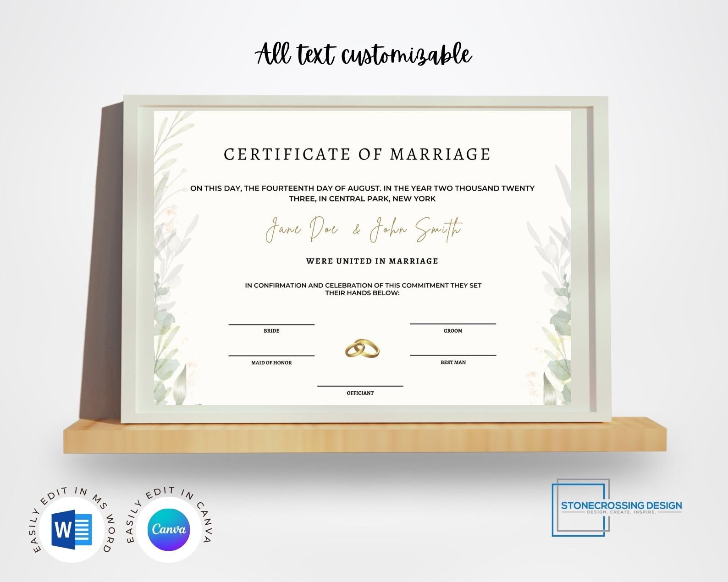728x582 pixels.
Task: Click the signature line above BRIDE
Action: tap(271, 324)
